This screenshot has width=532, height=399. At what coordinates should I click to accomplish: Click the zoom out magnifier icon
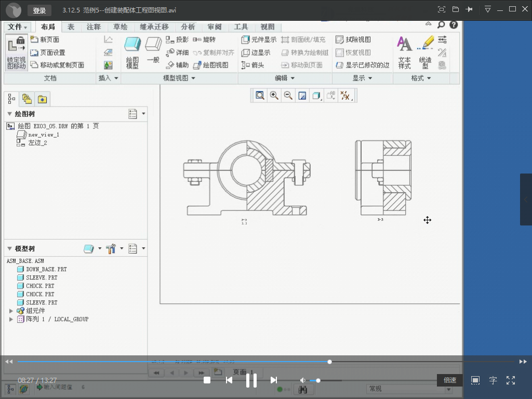pos(288,96)
